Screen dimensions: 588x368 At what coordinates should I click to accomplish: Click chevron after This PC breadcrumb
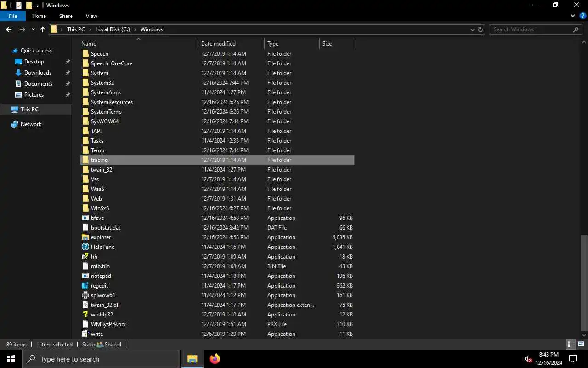pyautogui.click(x=90, y=29)
